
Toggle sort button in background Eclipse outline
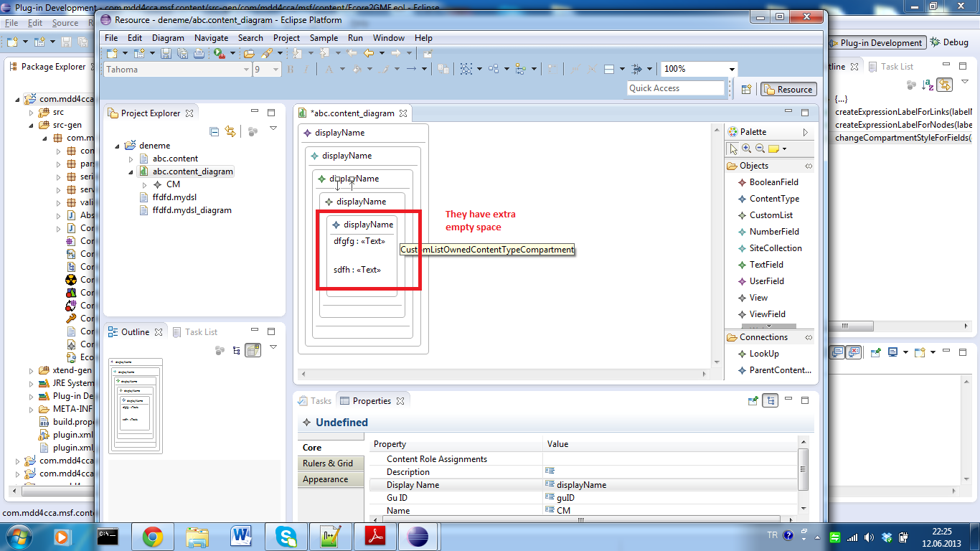[x=928, y=85]
